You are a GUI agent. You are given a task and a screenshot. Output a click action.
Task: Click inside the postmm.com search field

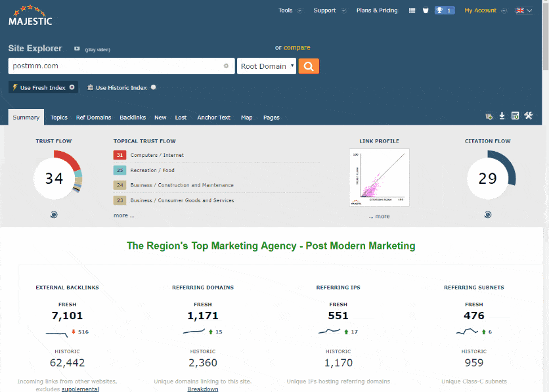[x=118, y=66]
